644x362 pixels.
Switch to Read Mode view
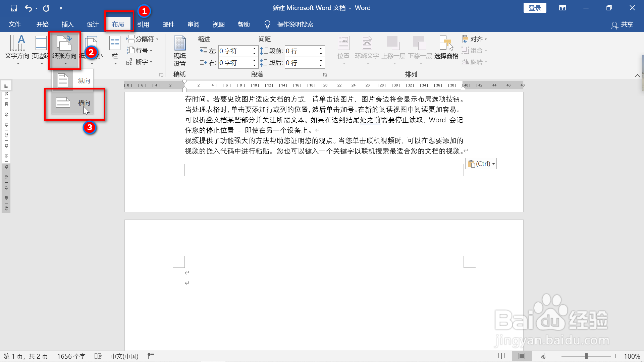coord(501,356)
